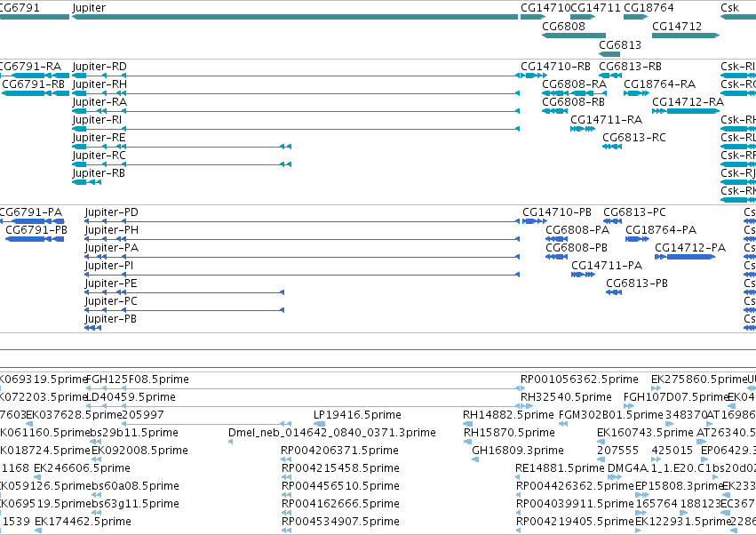Viewport: 756px width, 535px height.
Task: Click EST label FGM302B01.5prime
Action: [x=611, y=415]
